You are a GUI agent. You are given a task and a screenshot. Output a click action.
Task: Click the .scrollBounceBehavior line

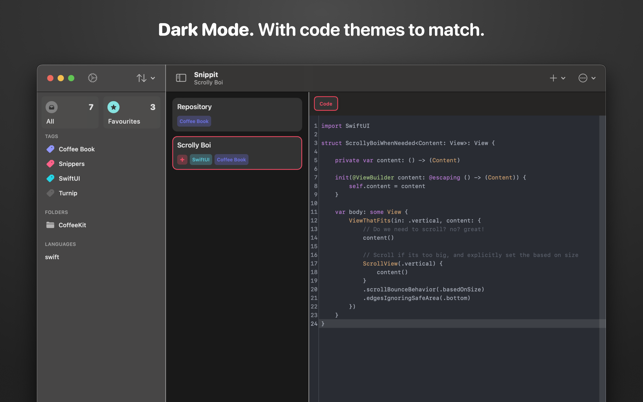click(424, 290)
